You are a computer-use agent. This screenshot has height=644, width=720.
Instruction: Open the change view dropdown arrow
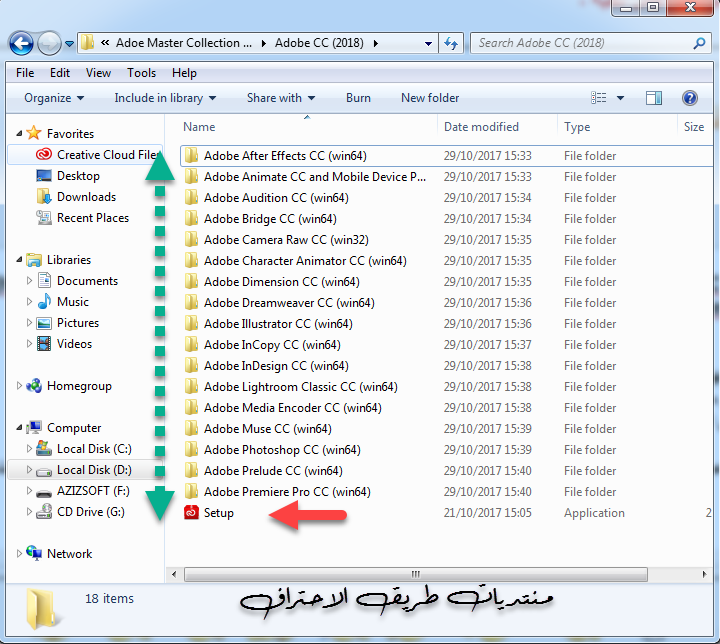coord(620,98)
